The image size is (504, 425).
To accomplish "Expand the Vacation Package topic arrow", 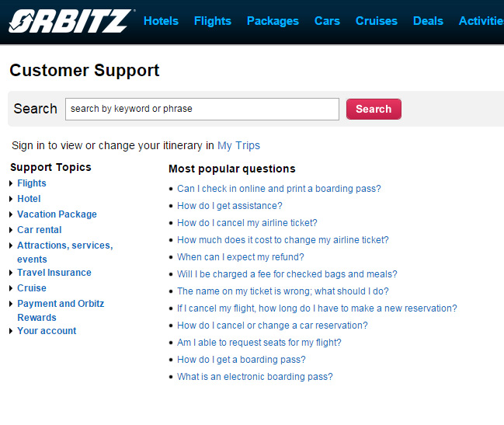I will click(x=11, y=214).
